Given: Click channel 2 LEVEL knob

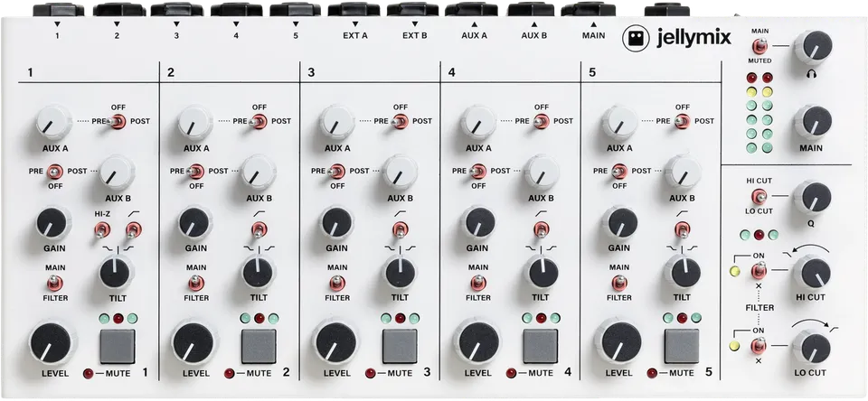Looking at the screenshot, I should 193,343.
